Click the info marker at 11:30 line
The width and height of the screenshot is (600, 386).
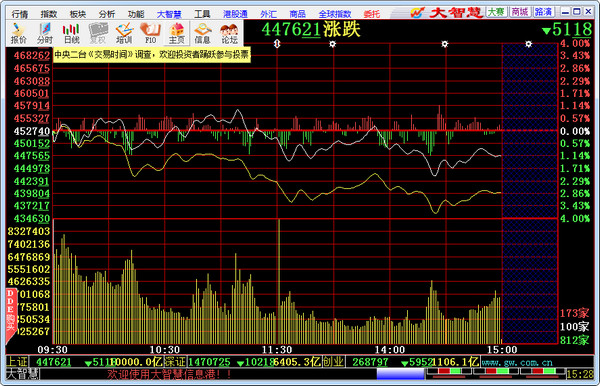[x=277, y=44]
